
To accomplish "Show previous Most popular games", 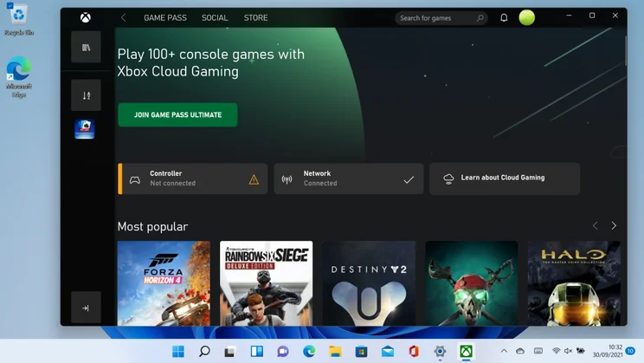I will (x=596, y=226).
